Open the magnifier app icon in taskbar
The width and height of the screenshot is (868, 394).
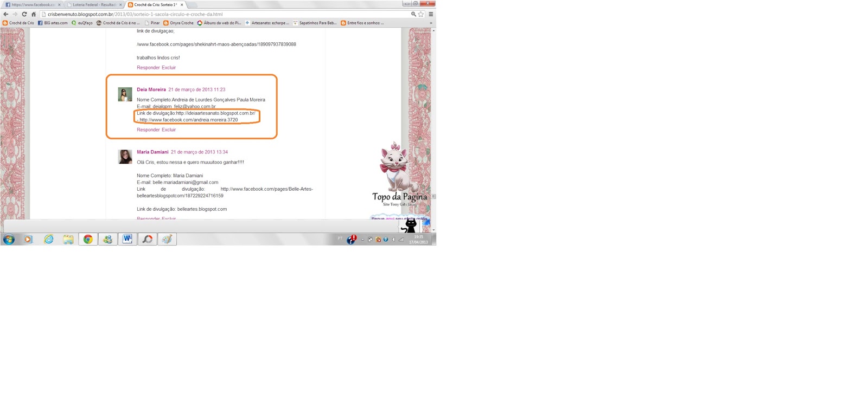(x=147, y=239)
